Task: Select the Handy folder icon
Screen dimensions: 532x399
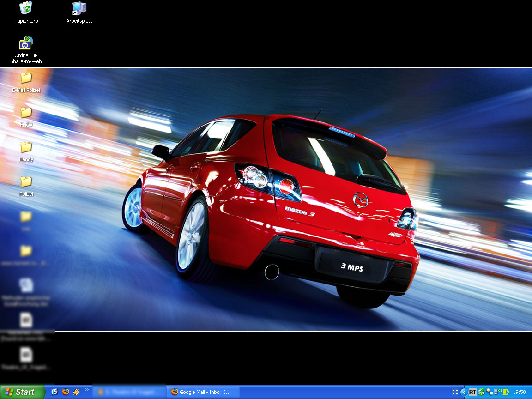Action: (26, 151)
